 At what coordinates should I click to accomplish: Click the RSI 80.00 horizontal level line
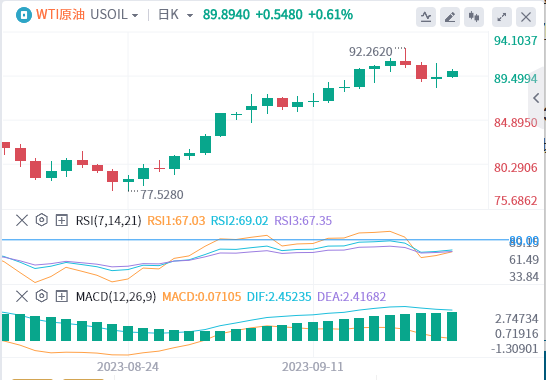tap(255, 240)
